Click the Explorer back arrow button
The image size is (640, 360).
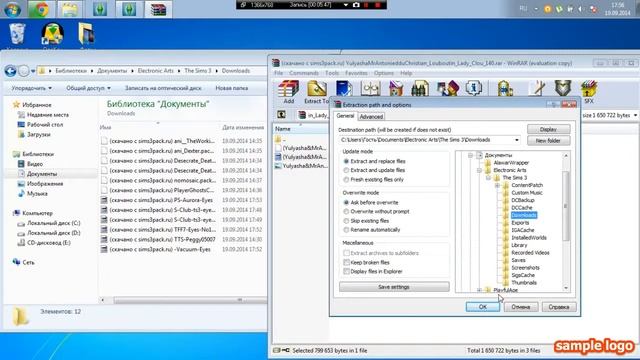(x=11, y=71)
